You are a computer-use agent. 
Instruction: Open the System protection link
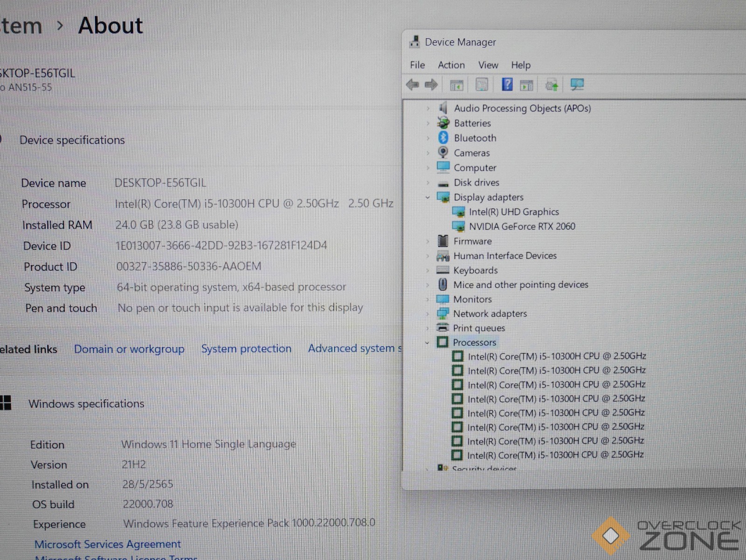point(246,349)
